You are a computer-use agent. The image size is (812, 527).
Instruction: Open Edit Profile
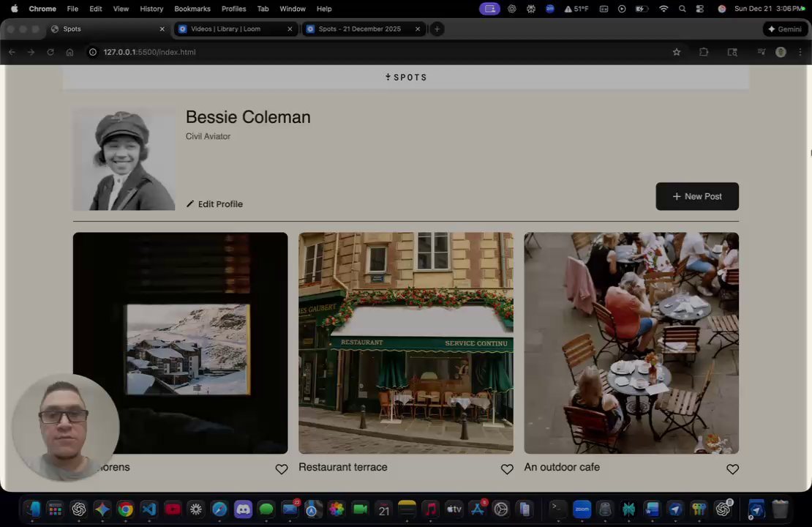pyautogui.click(x=214, y=204)
